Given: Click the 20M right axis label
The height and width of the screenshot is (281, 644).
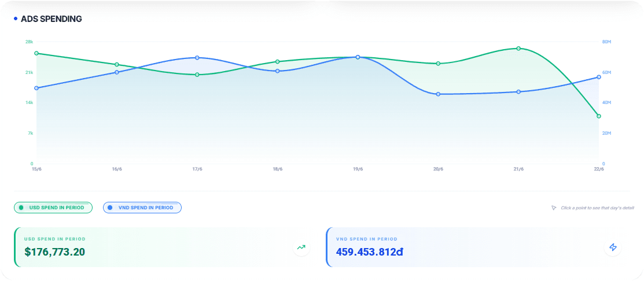Looking at the screenshot, I should coord(606,133).
